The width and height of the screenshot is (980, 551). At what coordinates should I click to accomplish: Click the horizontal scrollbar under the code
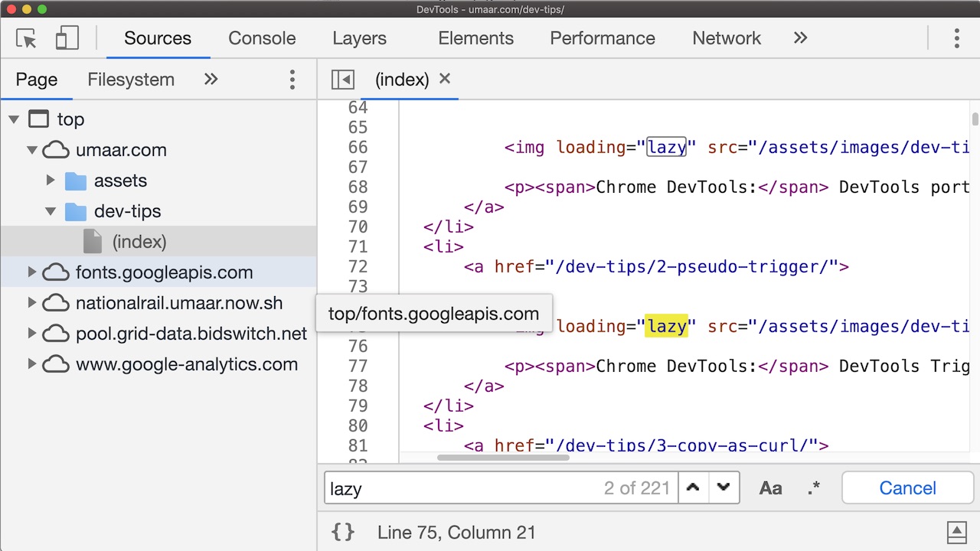(503, 458)
